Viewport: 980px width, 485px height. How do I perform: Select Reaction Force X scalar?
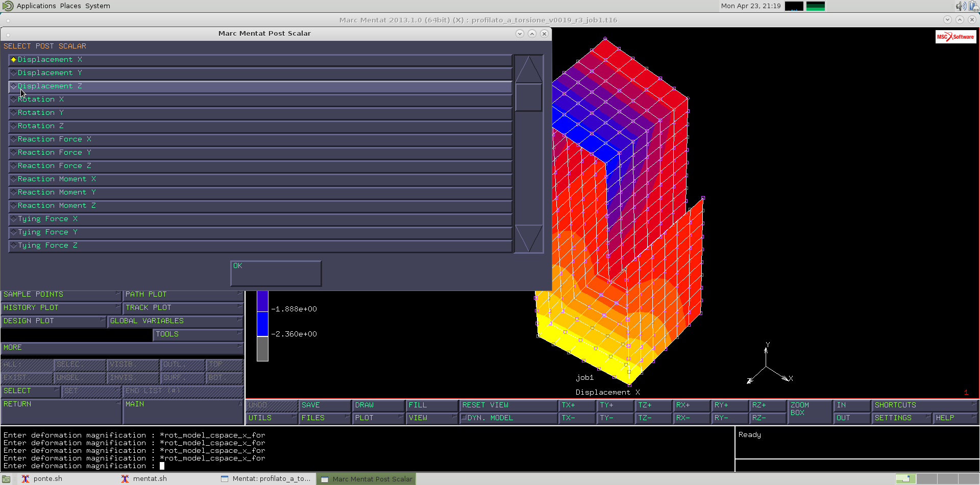(x=260, y=140)
